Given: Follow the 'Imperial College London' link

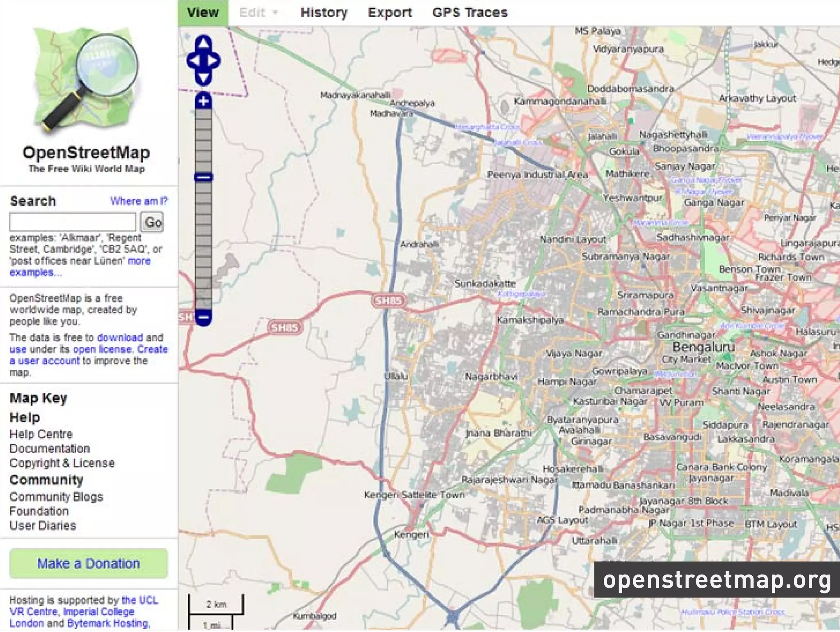Looking at the screenshot, I should click(x=72, y=617).
